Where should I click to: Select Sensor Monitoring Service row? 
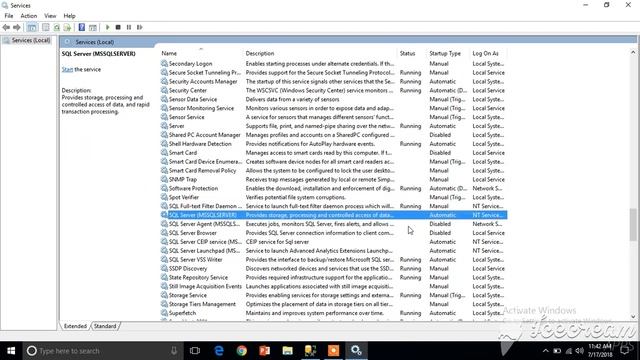333,108
